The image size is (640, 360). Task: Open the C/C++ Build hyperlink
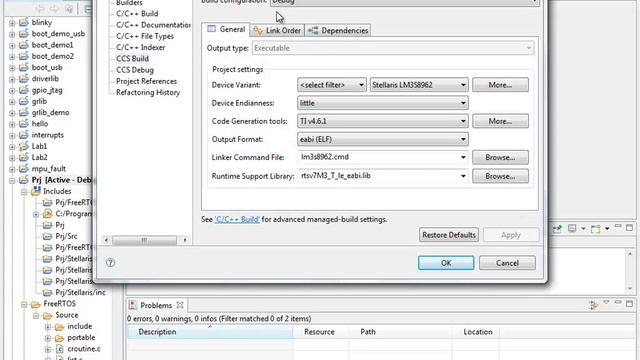tap(237, 219)
